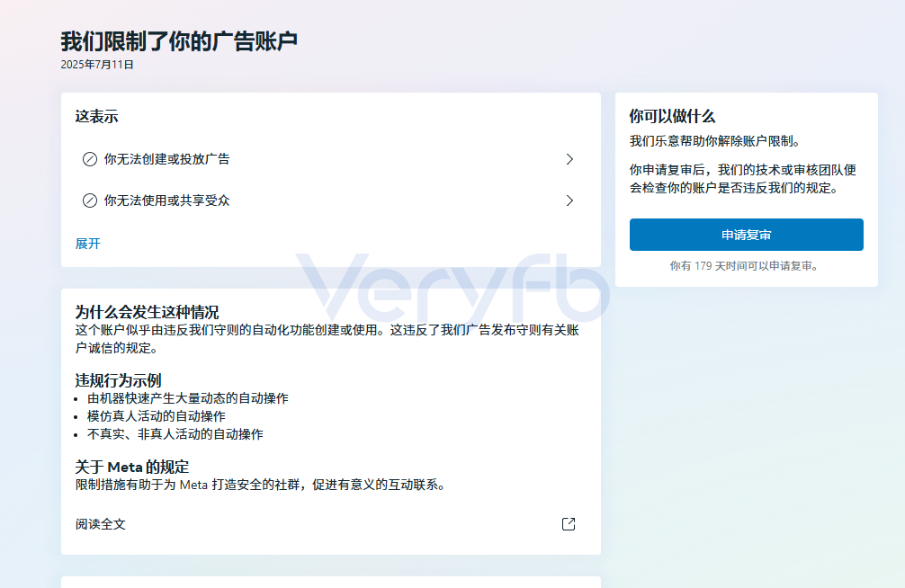
Task: Click the 你有 179 天时间可以申请复审 notice
Action: (x=744, y=266)
